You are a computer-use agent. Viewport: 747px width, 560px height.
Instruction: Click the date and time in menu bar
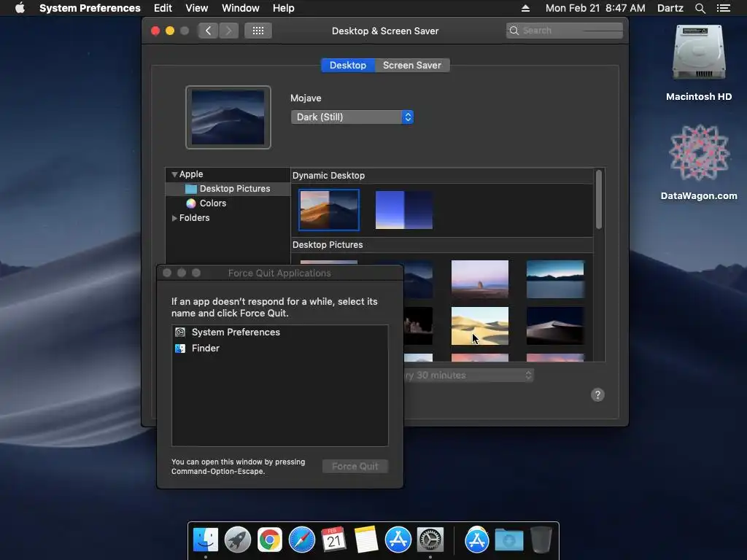pos(595,8)
